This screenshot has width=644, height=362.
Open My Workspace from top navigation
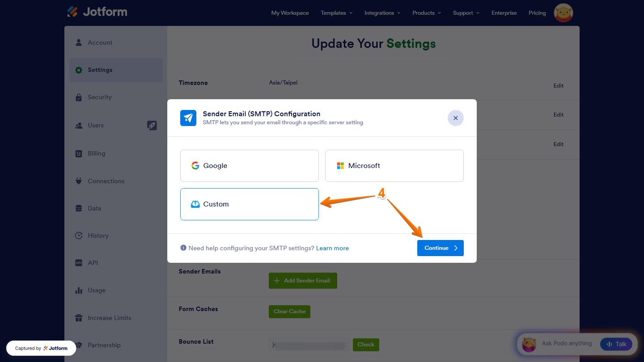pyautogui.click(x=290, y=13)
